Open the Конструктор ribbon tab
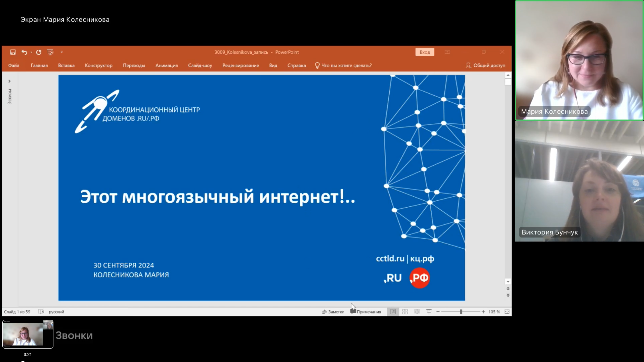Viewport: 644px width, 362px height. point(98,65)
